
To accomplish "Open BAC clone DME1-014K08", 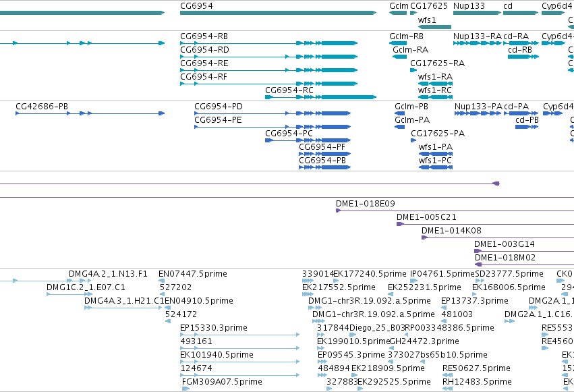I will click(x=498, y=238).
